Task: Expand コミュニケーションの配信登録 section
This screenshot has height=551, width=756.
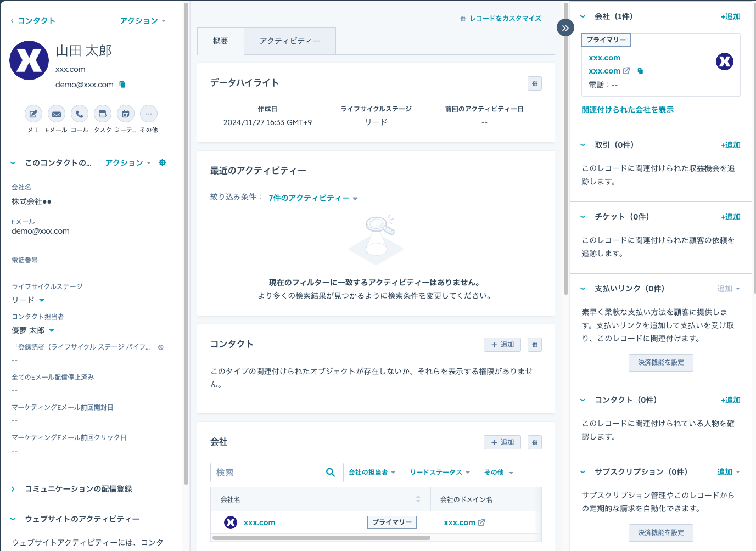Action: coord(13,489)
